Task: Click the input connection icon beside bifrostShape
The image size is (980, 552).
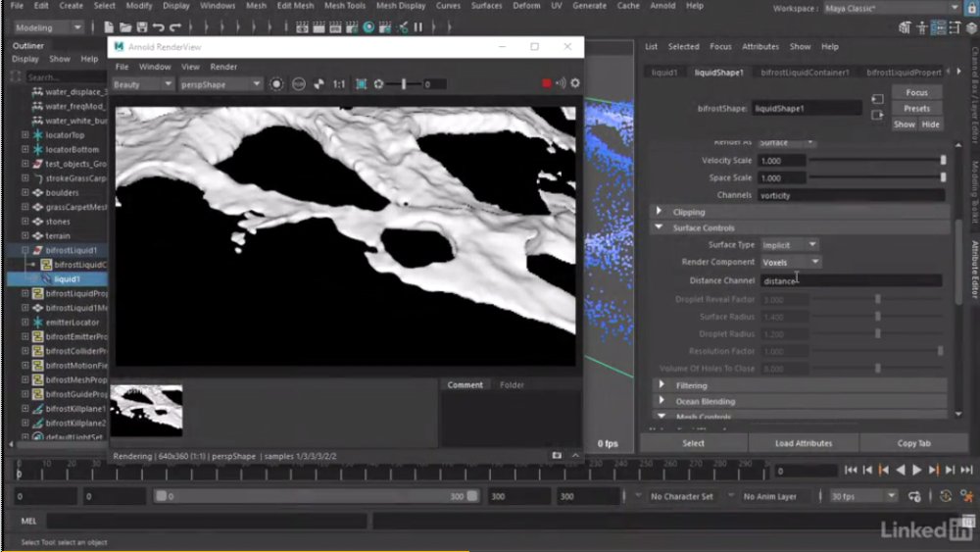Action: [877, 99]
